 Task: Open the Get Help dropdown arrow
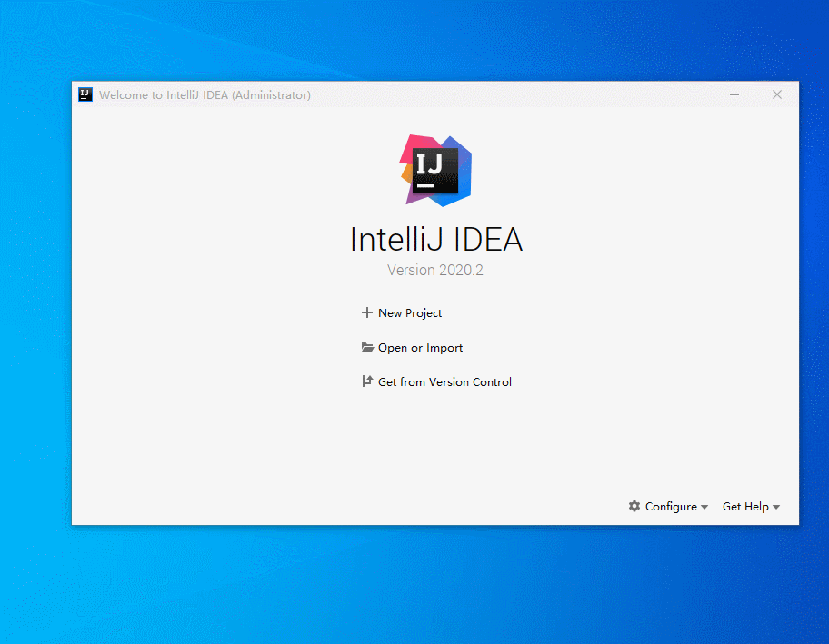pyautogui.click(x=777, y=507)
